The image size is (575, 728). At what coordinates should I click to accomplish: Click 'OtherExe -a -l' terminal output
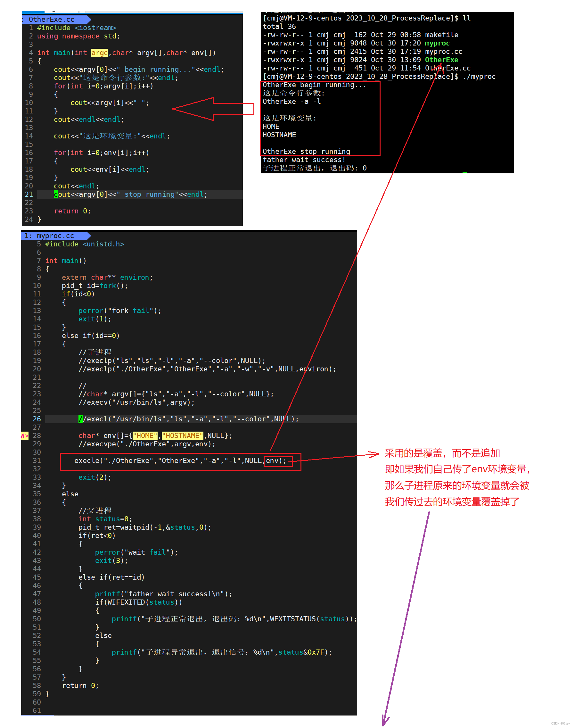point(292,101)
